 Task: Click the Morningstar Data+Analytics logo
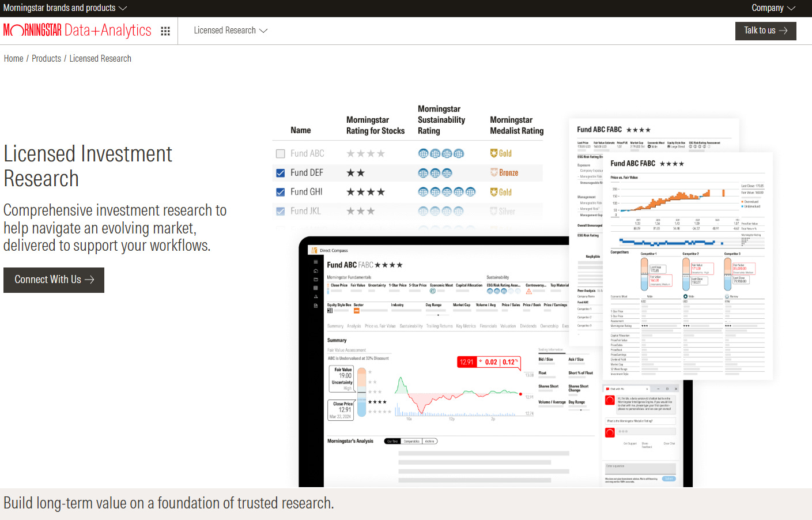coord(77,30)
